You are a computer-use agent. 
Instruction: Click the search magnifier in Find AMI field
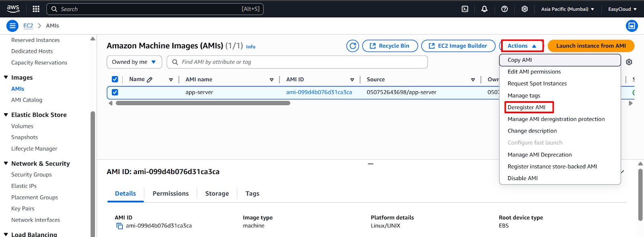click(x=175, y=62)
